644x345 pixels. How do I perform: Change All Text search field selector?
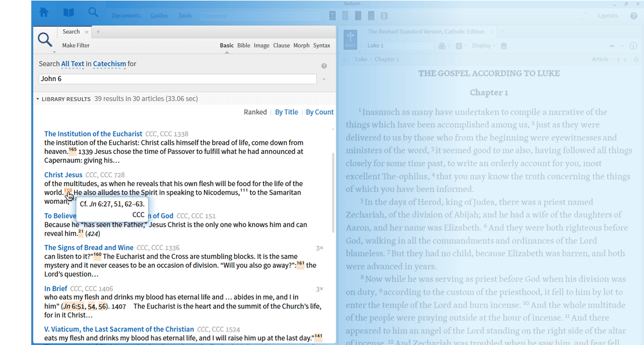point(73,64)
